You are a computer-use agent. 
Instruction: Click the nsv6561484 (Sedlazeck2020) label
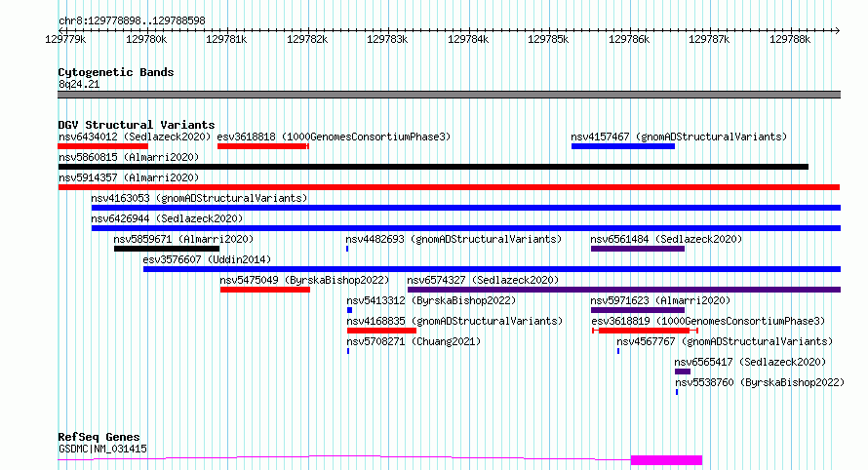(666, 239)
